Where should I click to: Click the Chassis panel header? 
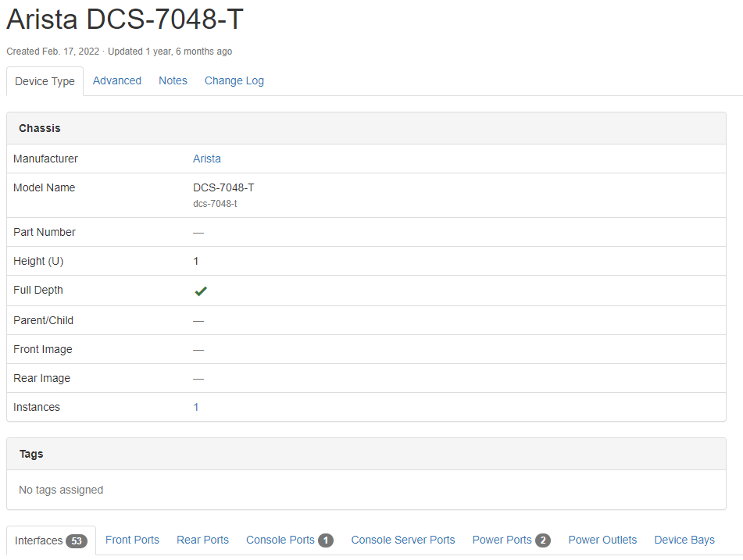[40, 128]
